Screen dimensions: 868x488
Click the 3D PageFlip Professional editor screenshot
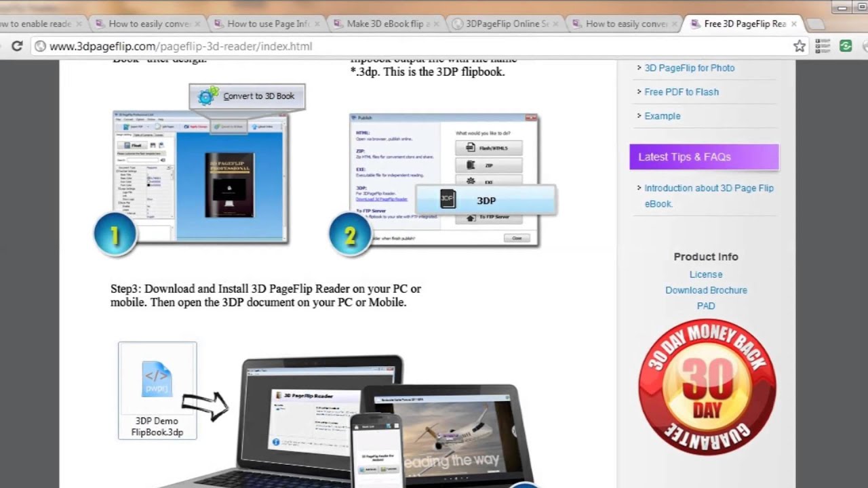(200, 178)
